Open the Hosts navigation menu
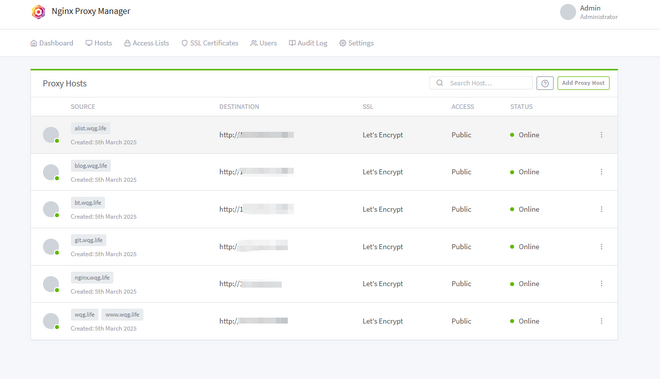The height and width of the screenshot is (379, 660). click(98, 43)
